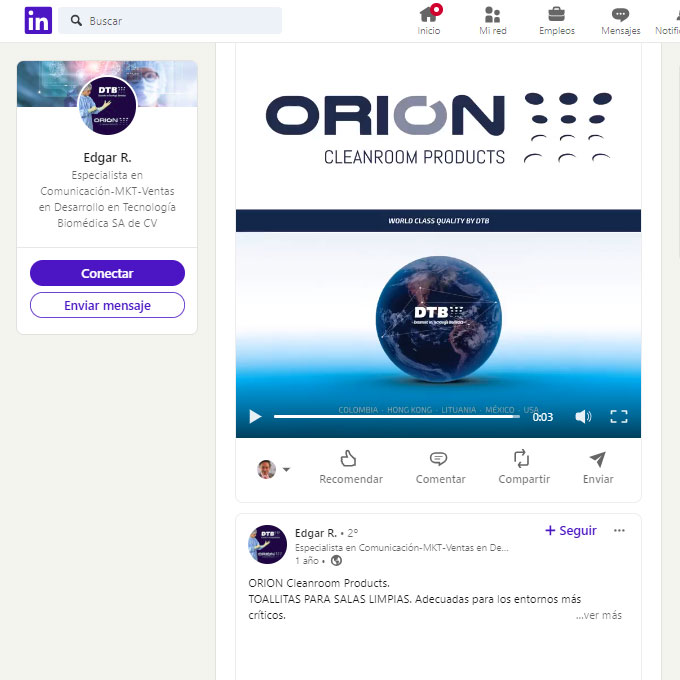This screenshot has width=680, height=680.
Task: Click the video time display 0:03
Action: pyautogui.click(x=543, y=417)
